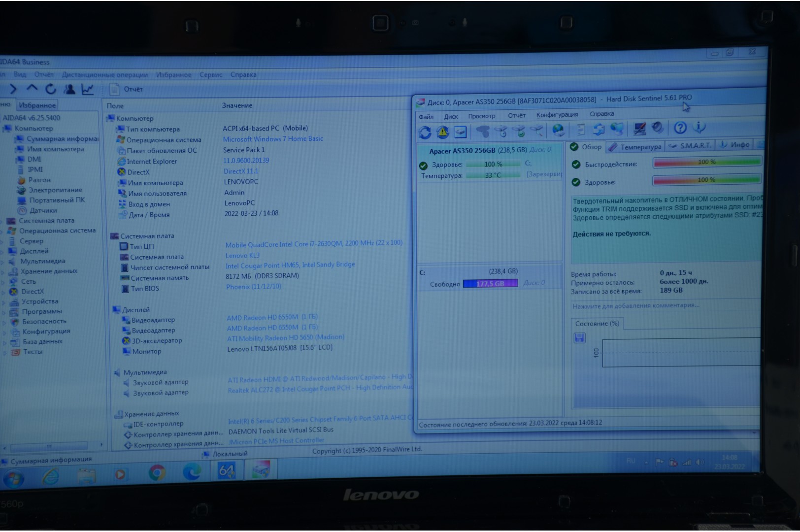
Task: Expand the Хранение данных tree node
Action: [3, 271]
